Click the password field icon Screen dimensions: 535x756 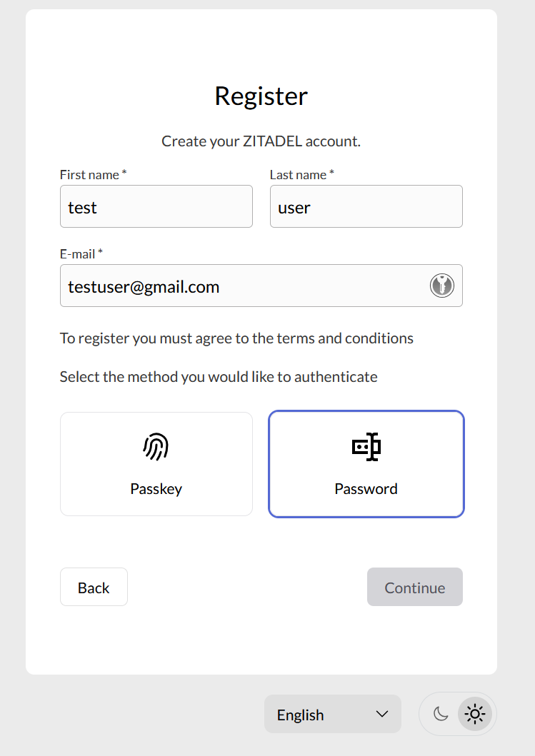[x=366, y=447]
